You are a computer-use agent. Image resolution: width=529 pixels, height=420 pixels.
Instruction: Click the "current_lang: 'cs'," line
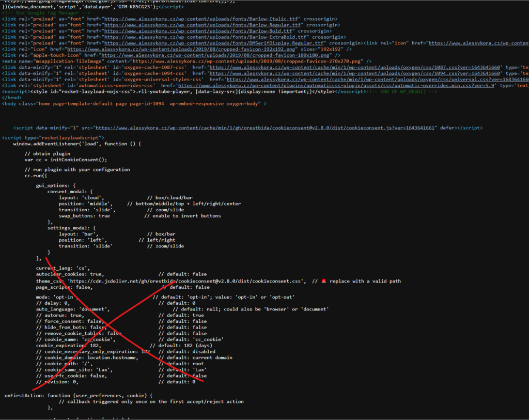pyautogui.click(x=63, y=268)
